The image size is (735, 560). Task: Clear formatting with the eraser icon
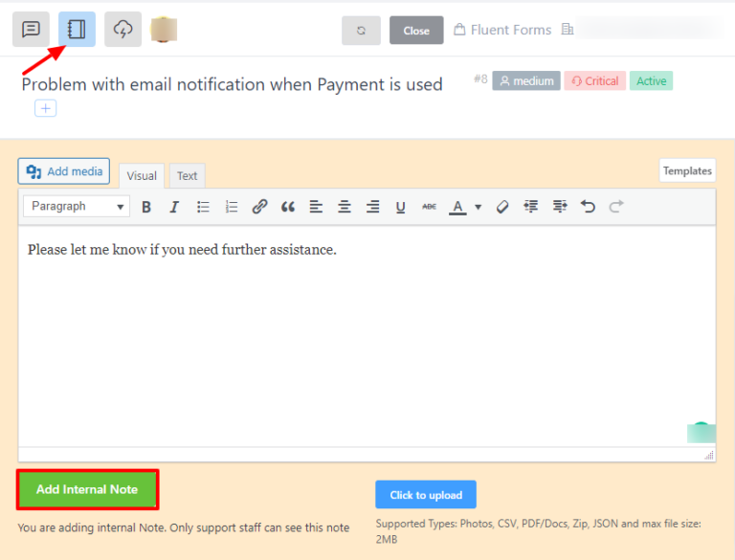coord(502,207)
